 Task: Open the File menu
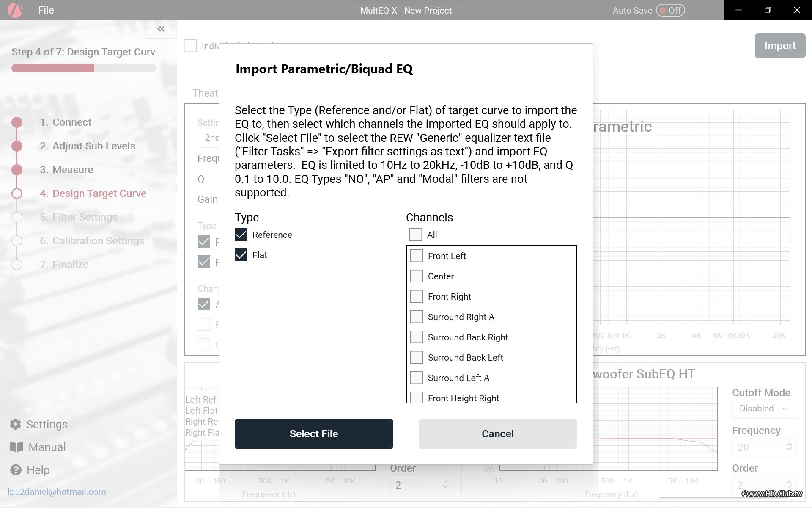coord(46,10)
